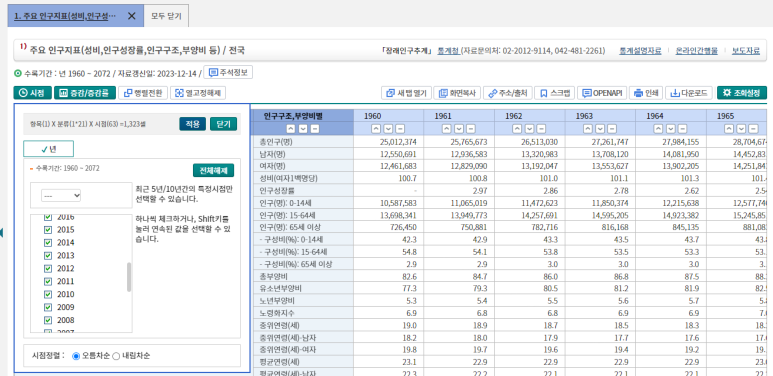
Task: Print the table using 인쇄
Action: point(646,93)
